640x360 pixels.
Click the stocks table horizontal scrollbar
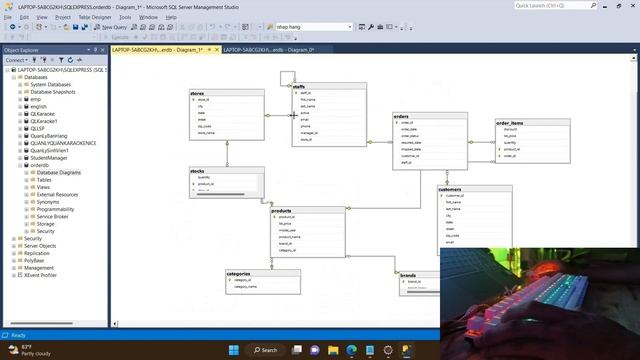[x=221, y=194]
